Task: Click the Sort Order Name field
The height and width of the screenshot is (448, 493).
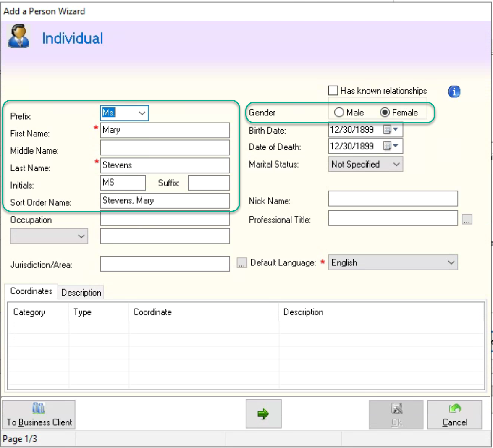Action: tap(165, 201)
